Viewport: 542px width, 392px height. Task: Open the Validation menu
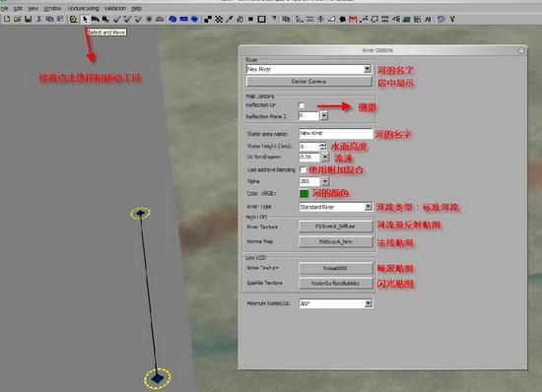[x=114, y=8]
